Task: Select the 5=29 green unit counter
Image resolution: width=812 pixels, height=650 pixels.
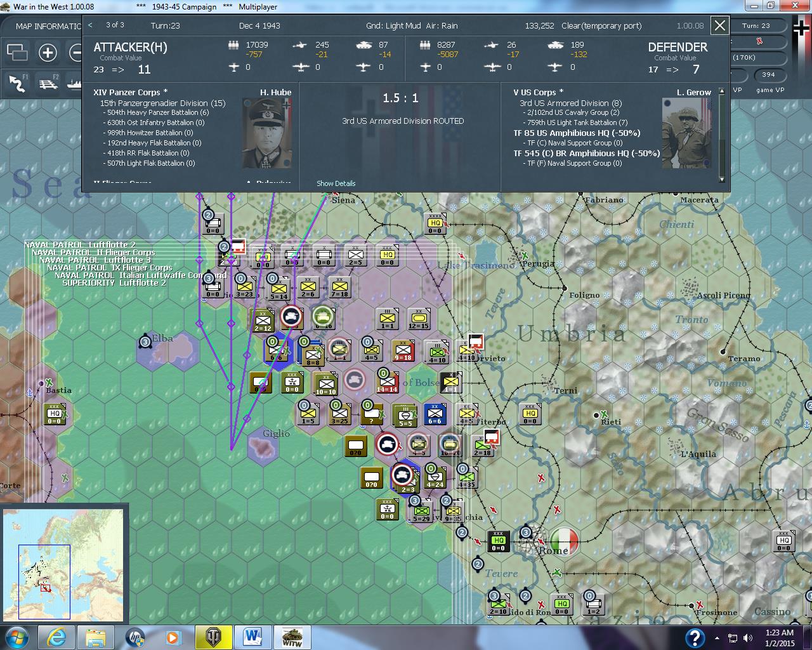Action: (422, 511)
